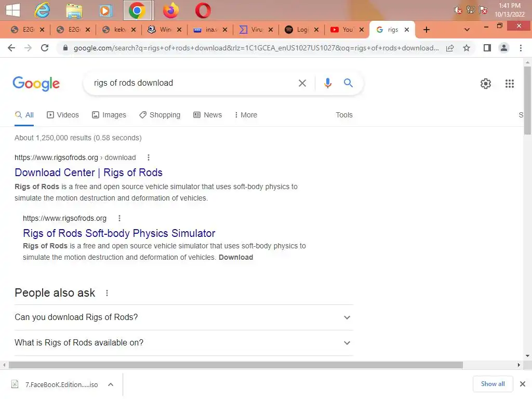Open People also ask options menu

107,293
